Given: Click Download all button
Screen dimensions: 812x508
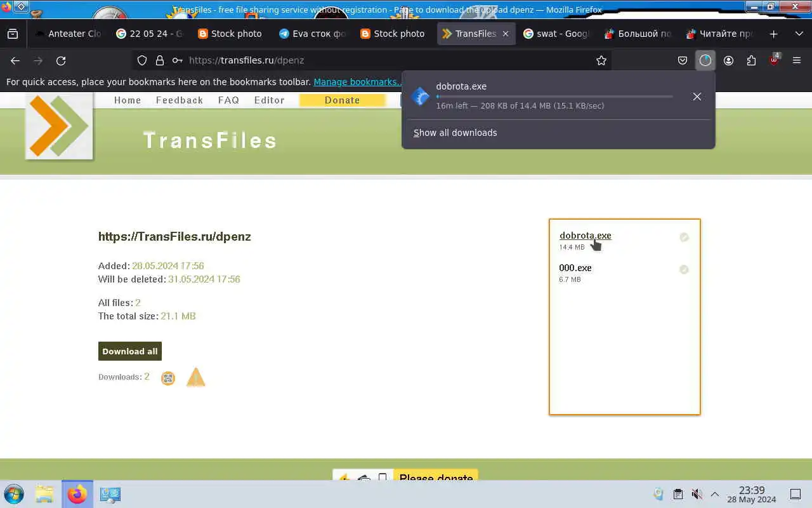Looking at the screenshot, I should pyautogui.click(x=130, y=351).
